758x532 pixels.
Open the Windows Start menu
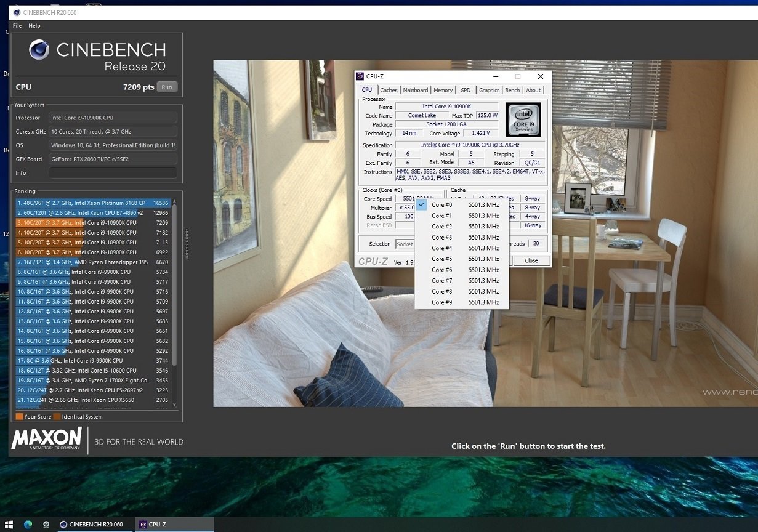point(10,525)
